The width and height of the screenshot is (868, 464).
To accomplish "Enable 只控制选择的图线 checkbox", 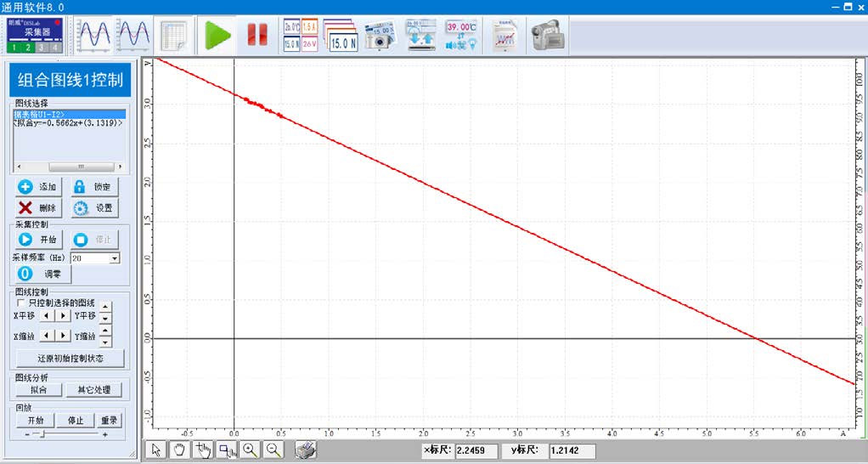I will 21,303.
